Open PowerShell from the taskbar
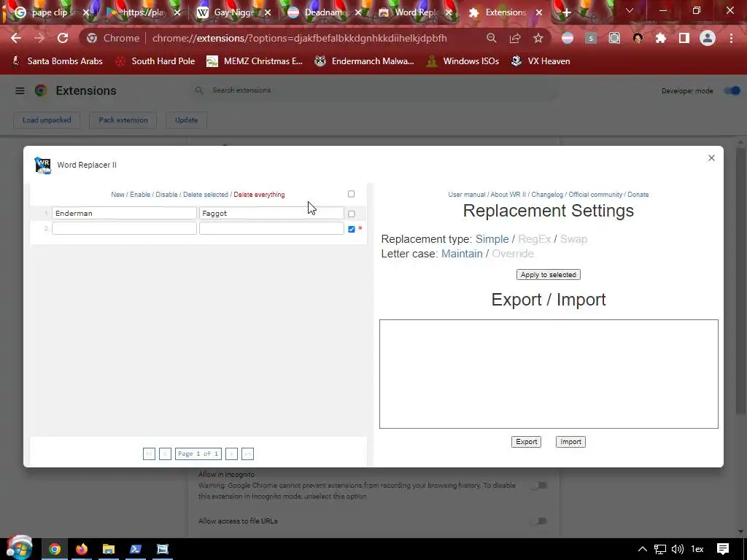The width and height of the screenshot is (747, 560). pos(135,549)
